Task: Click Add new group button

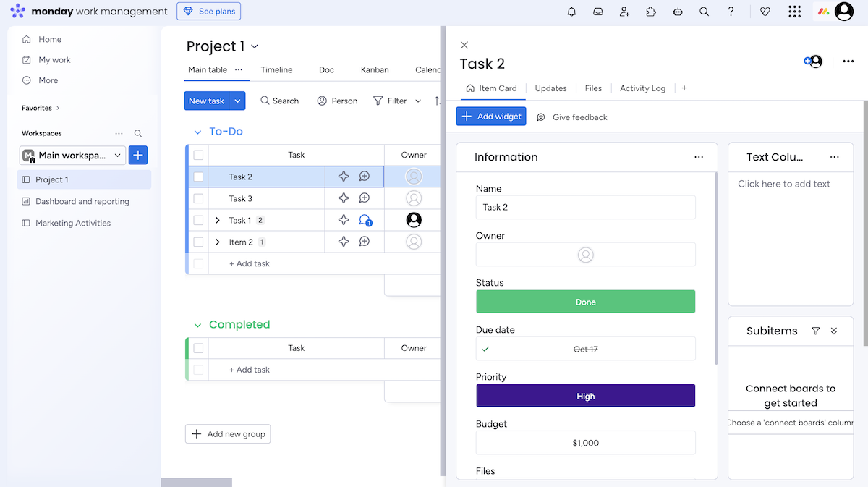Action: (228, 434)
